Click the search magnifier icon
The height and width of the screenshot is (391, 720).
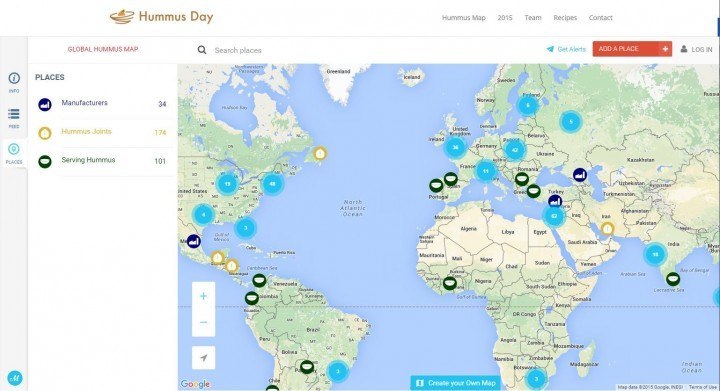pos(202,50)
